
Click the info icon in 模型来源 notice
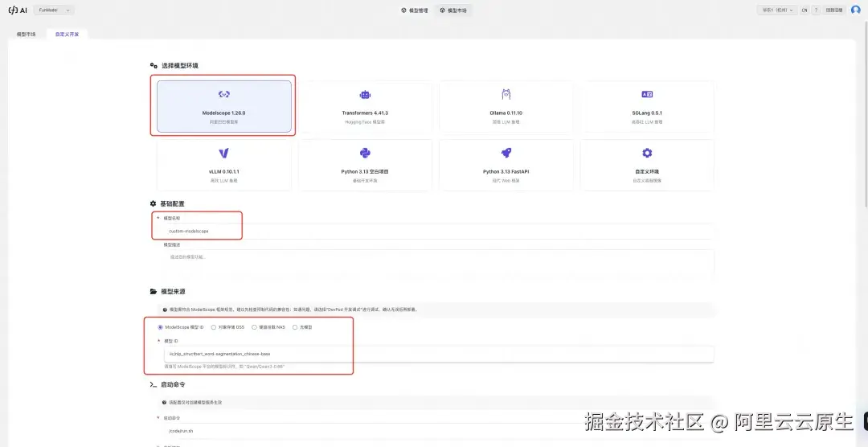click(165, 310)
